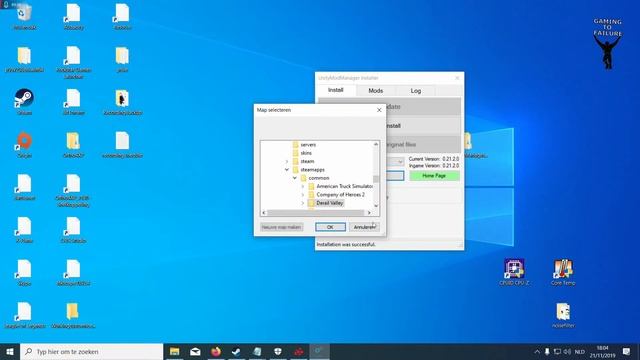Open the CPUID CPU-Z desktop shortcut
Viewport: 640px width, 360px height.
pos(514,272)
